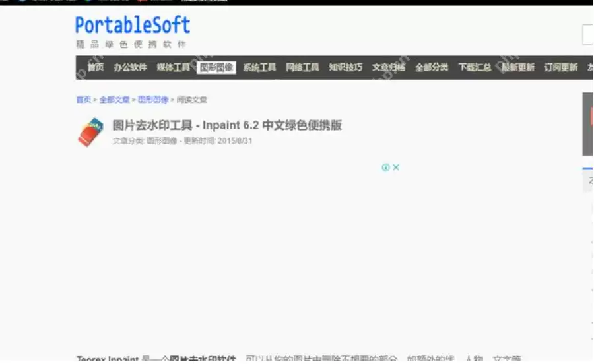Open 媒体工具 category in navigation
The width and height of the screenshot is (594, 364).
click(x=173, y=67)
